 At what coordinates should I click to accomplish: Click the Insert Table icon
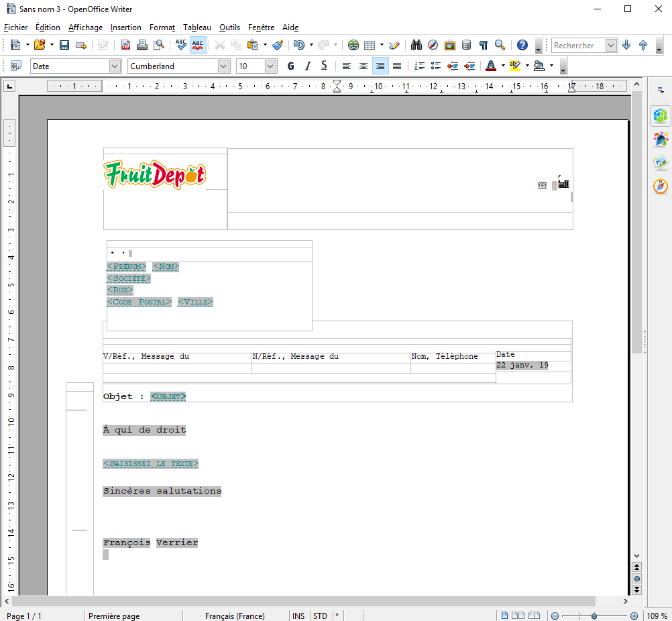370,46
